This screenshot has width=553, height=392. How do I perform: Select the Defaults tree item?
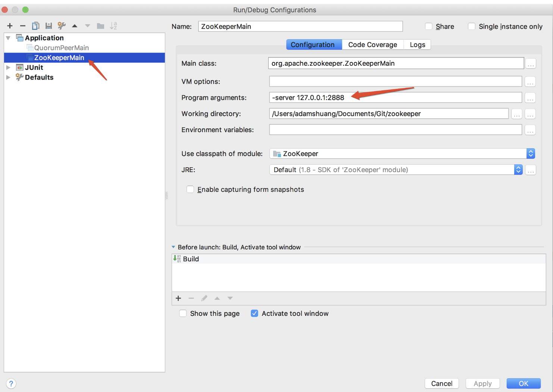click(84, 77)
